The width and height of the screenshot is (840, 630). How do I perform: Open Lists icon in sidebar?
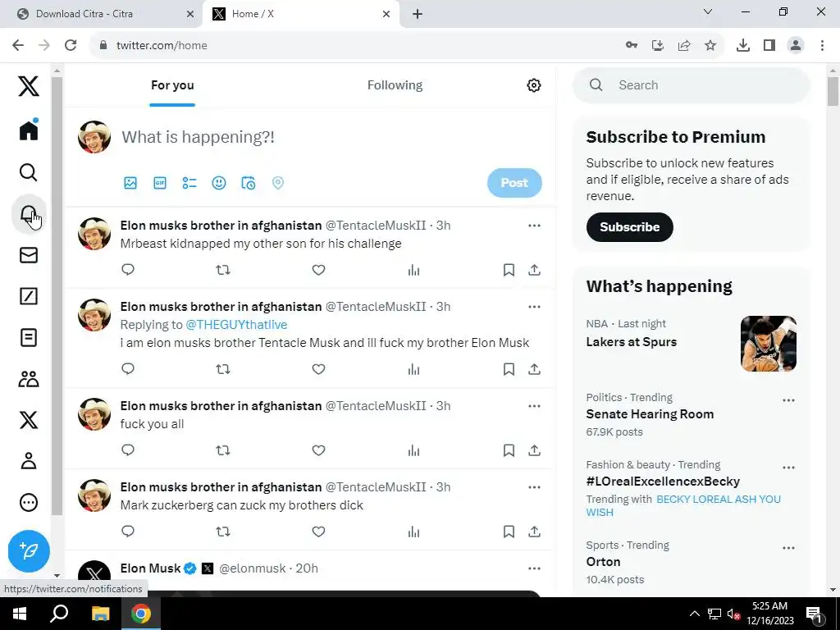(x=29, y=337)
